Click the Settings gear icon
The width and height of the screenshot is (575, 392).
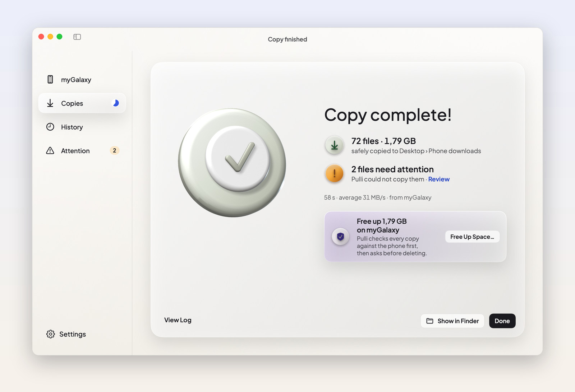[x=50, y=334]
